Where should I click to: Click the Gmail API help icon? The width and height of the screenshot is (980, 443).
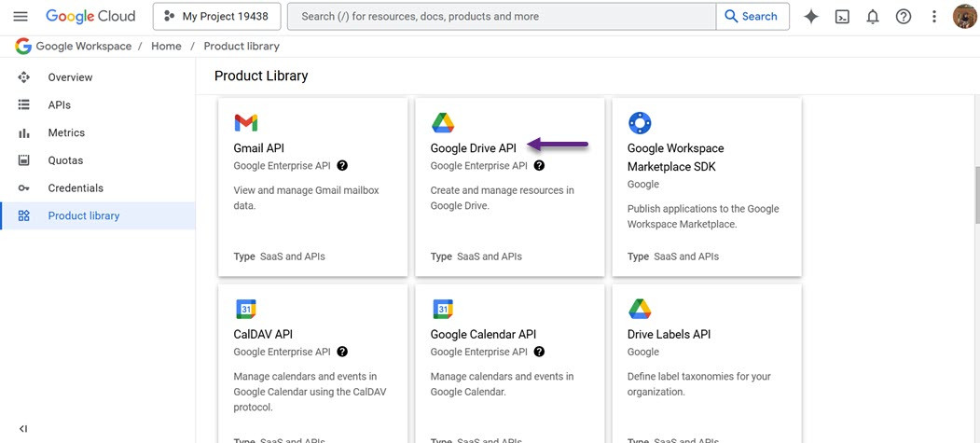[x=342, y=166]
